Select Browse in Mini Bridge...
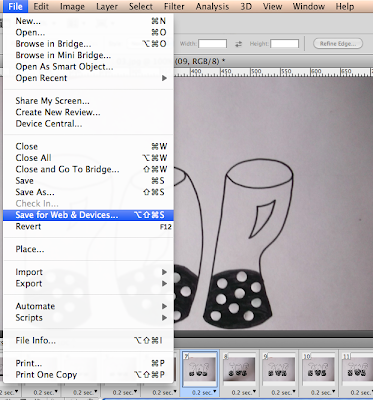Image resolution: width=373 pixels, height=400 pixels. point(88,55)
